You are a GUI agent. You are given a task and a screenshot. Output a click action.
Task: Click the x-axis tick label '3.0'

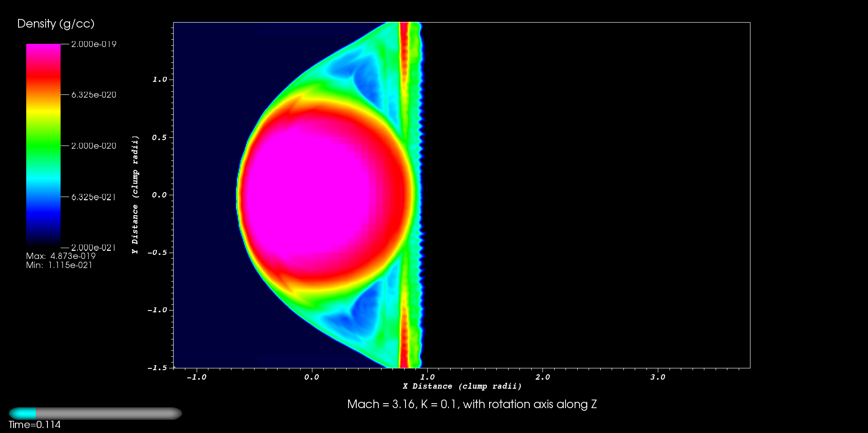(x=658, y=377)
